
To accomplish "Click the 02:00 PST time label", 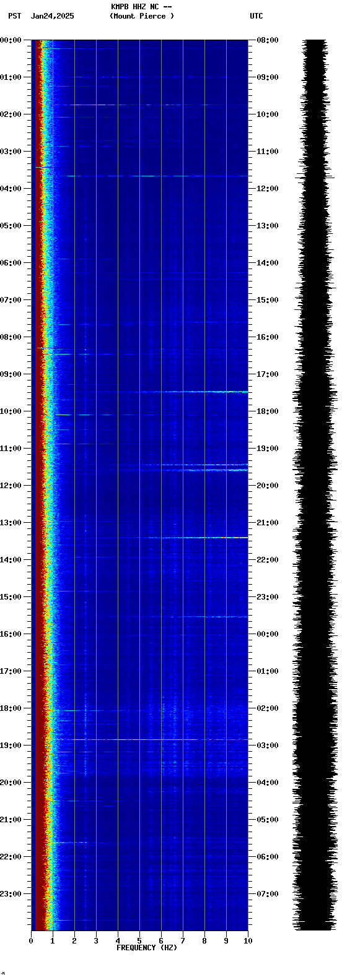I will (11, 114).
